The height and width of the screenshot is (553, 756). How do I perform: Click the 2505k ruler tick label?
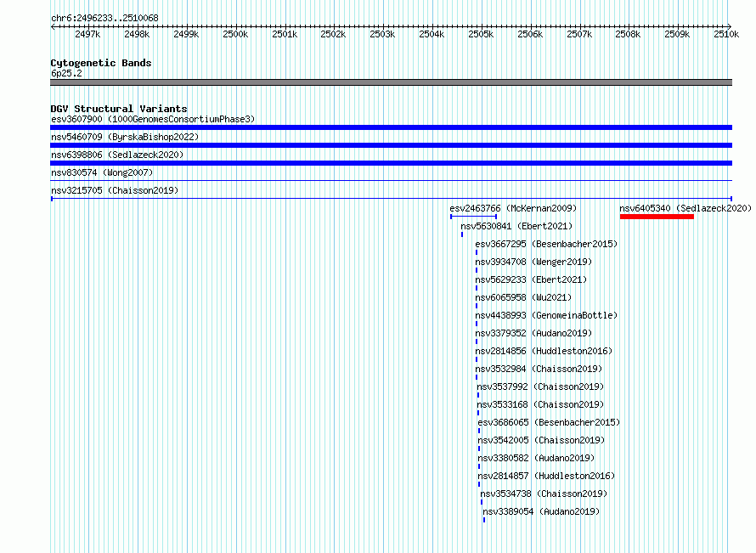[x=481, y=34]
